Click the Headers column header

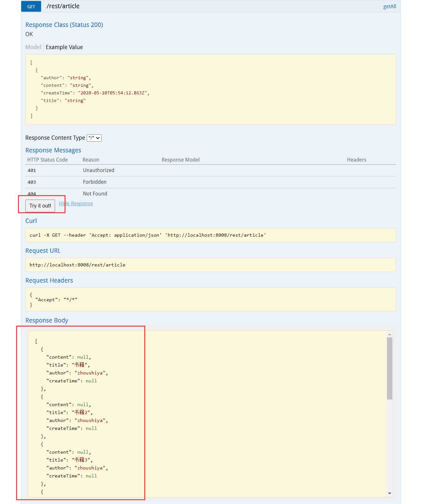357,160
